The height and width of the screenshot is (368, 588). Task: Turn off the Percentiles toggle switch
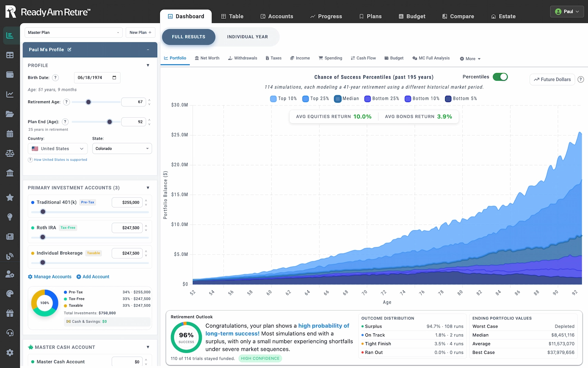[x=500, y=77]
